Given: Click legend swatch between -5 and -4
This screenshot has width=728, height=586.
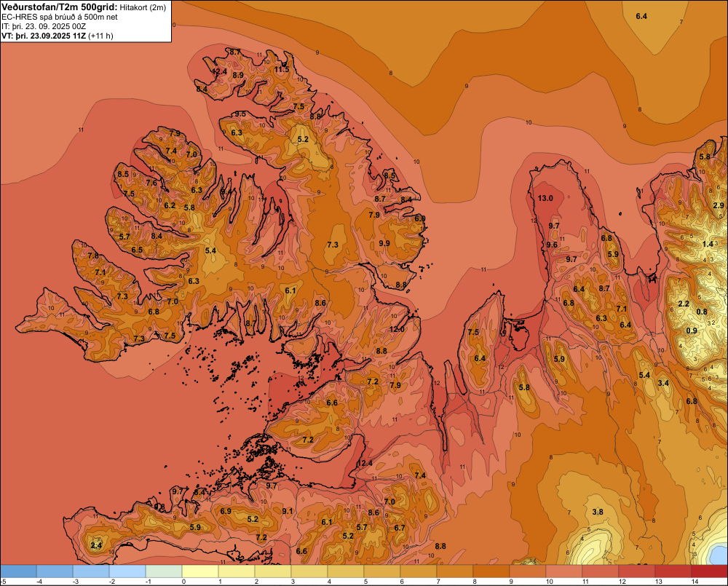Looking at the screenshot, I should 19,571.
